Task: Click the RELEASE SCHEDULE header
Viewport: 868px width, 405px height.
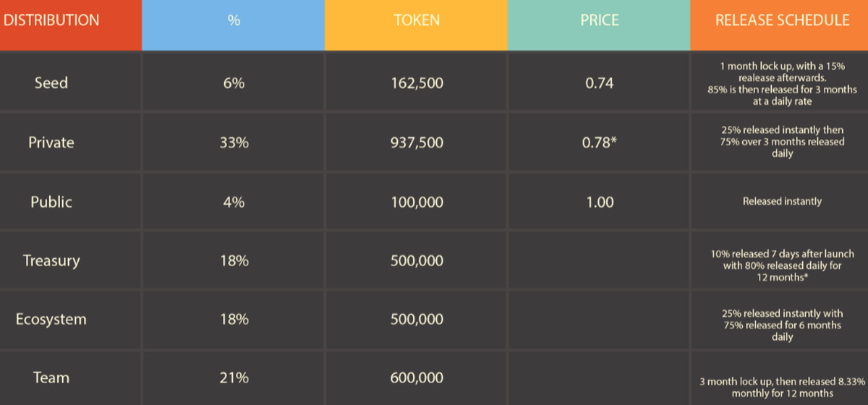Action: [x=782, y=21]
